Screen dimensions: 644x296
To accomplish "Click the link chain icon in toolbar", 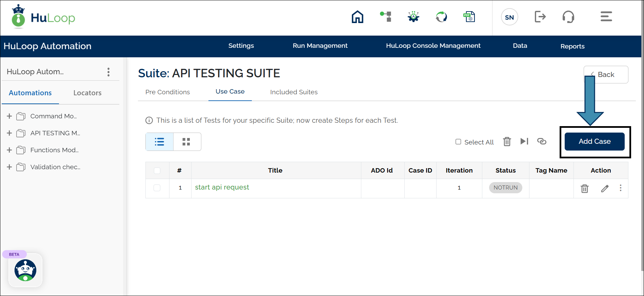I will tap(542, 141).
